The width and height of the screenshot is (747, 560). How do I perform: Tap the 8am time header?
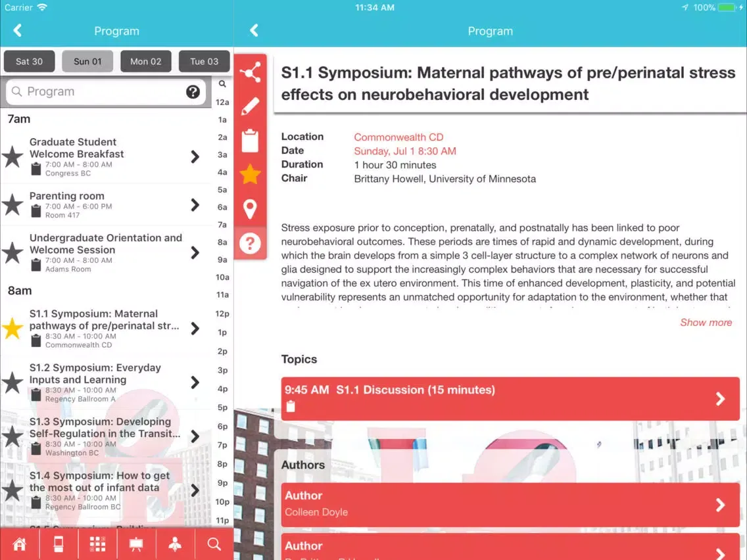pos(20,291)
